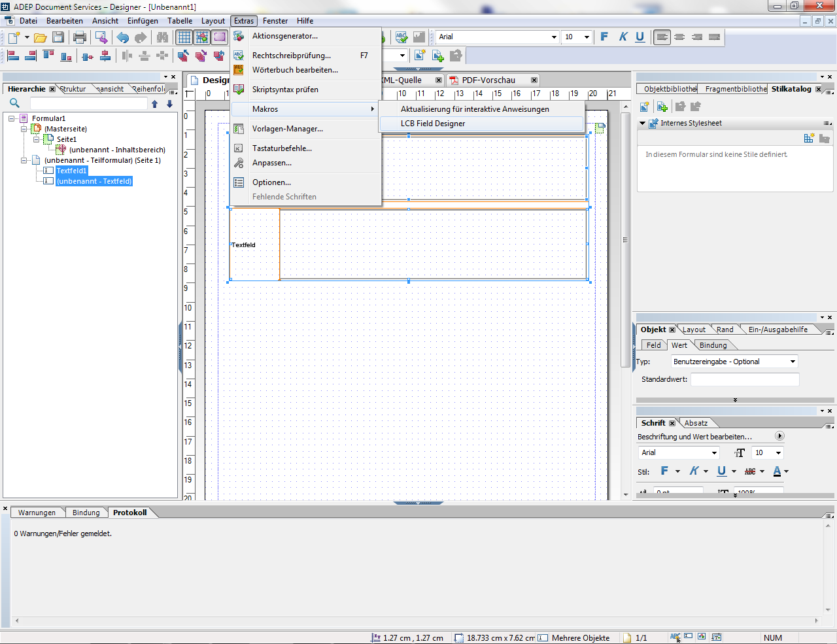
Task: Toggle the grid display toolbar button
Action: point(184,37)
